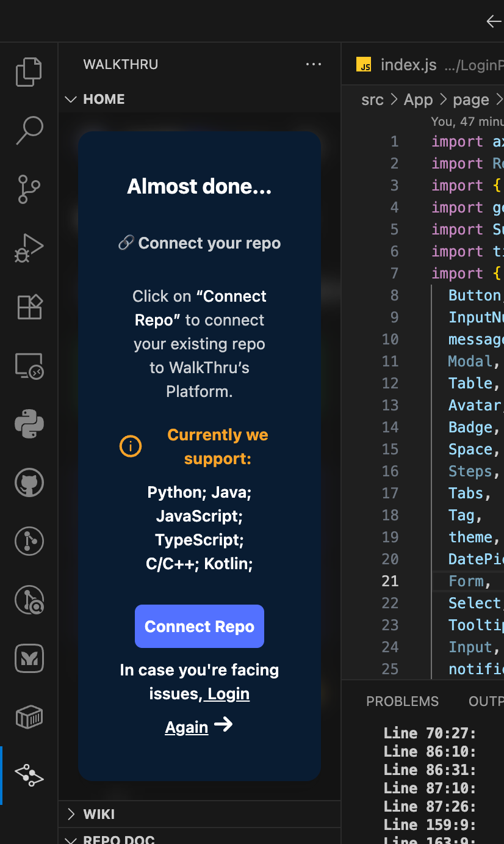Viewport: 504px width, 844px height.
Task: Open the container/Docker-style box icon
Action: click(29, 718)
